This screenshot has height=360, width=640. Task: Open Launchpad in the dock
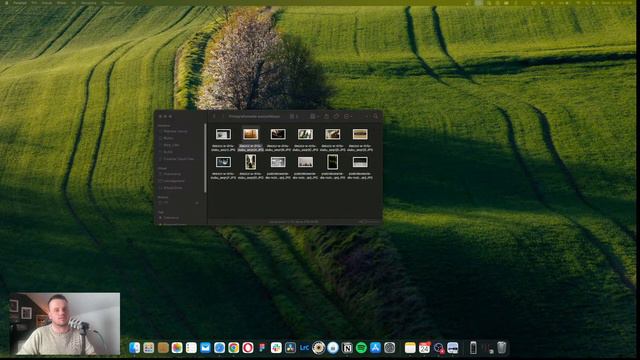tap(149, 348)
